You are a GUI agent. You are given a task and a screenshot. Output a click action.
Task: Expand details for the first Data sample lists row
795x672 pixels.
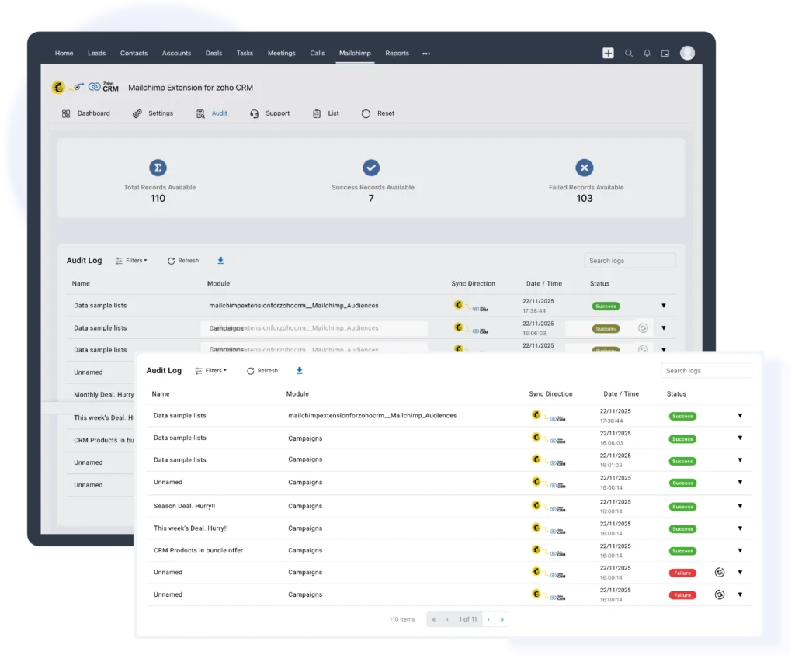tap(740, 416)
